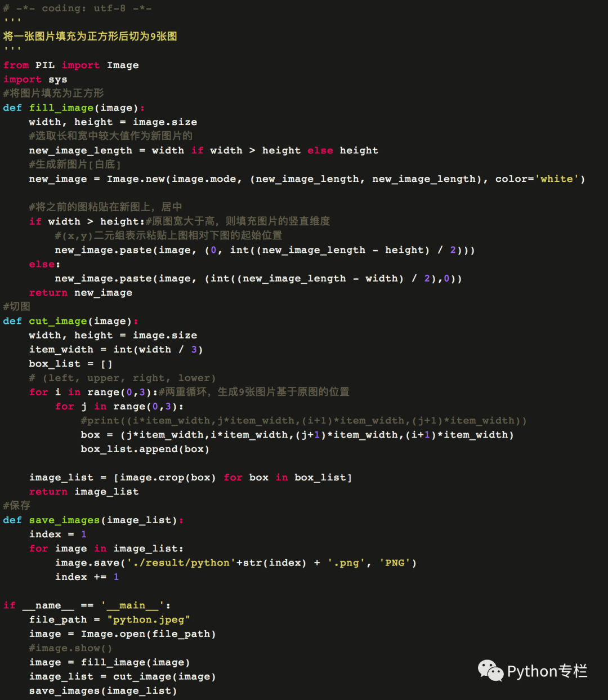Click the "new_image = Image.new(image.mode, ..." line
Screen dimensions: 608x700
click(307, 179)
